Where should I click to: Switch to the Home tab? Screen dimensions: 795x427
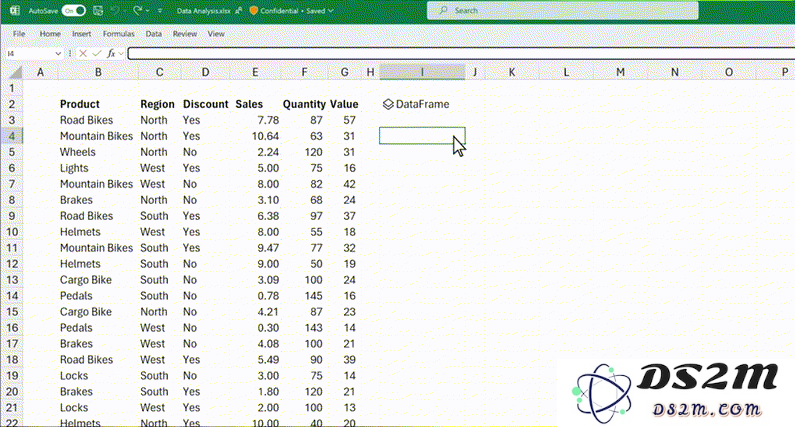coord(50,34)
